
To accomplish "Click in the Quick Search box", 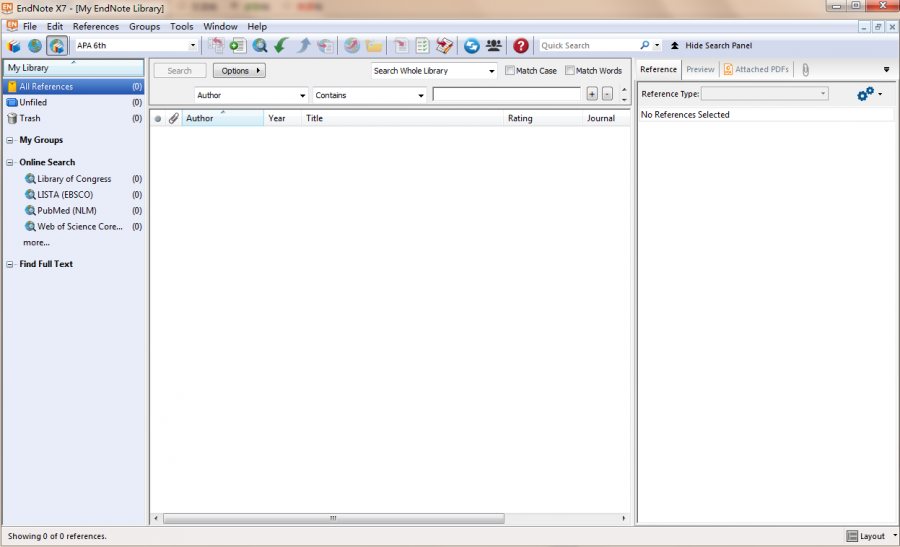I will (588, 45).
